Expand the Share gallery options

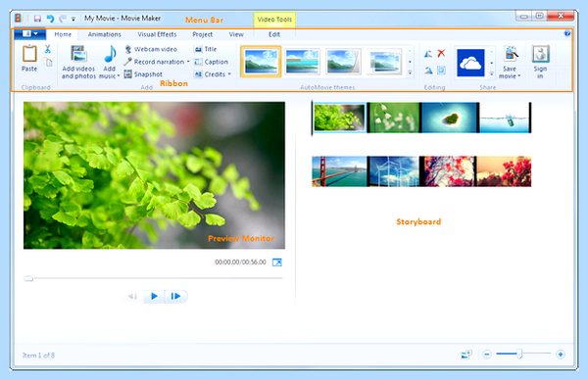click(492, 73)
